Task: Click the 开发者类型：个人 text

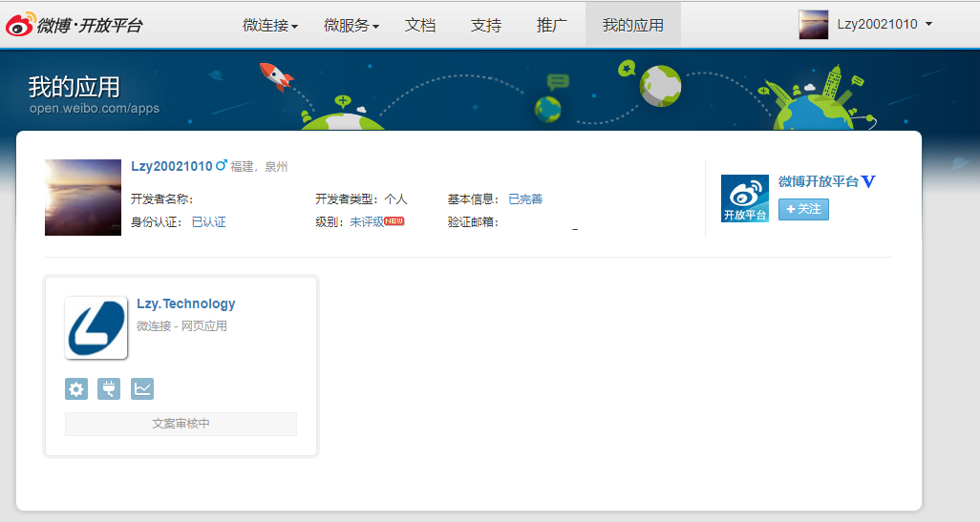Action: coord(361,199)
